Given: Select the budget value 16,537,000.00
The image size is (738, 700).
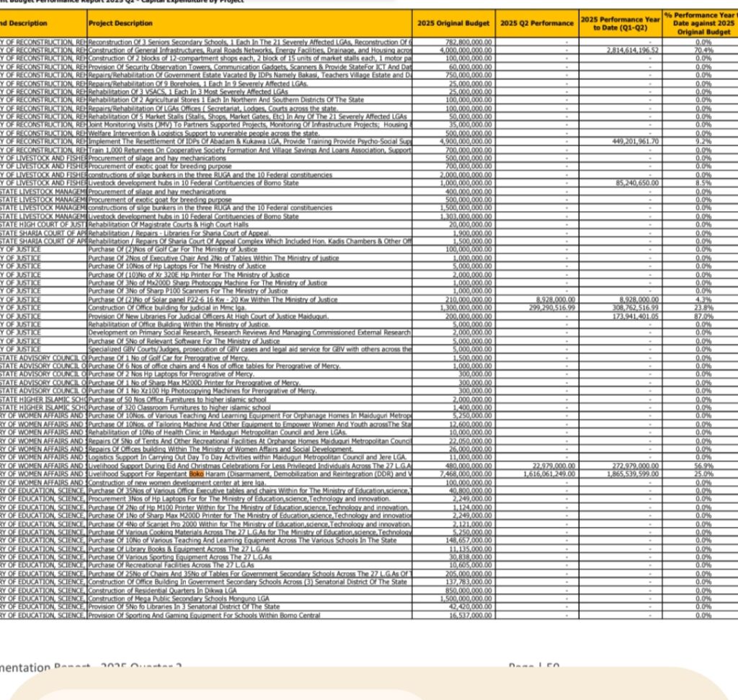Looking at the screenshot, I should point(471,615).
